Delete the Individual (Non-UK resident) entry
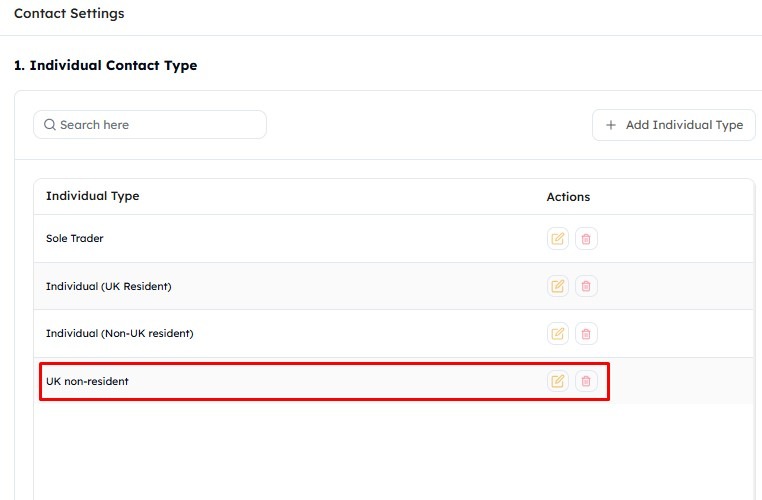Viewport: 762px width, 500px height. (x=586, y=333)
